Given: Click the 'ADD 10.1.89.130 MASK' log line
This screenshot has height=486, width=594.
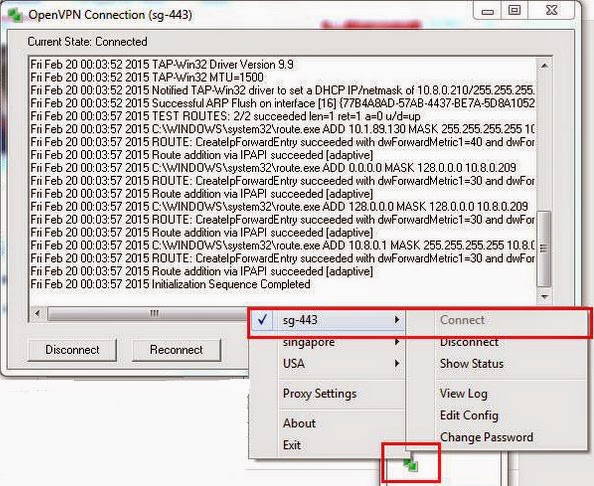Looking at the screenshot, I should [282, 129].
